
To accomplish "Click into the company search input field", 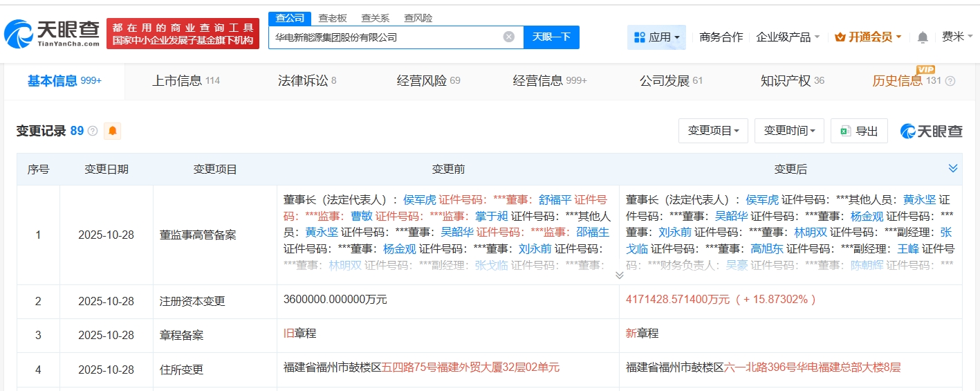I will tap(384, 37).
